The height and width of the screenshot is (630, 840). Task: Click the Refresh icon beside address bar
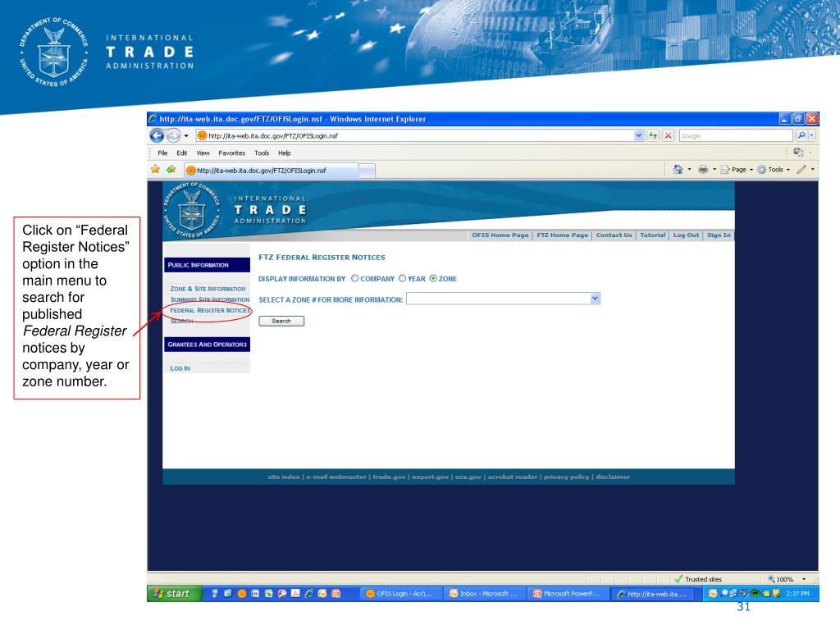[654, 135]
